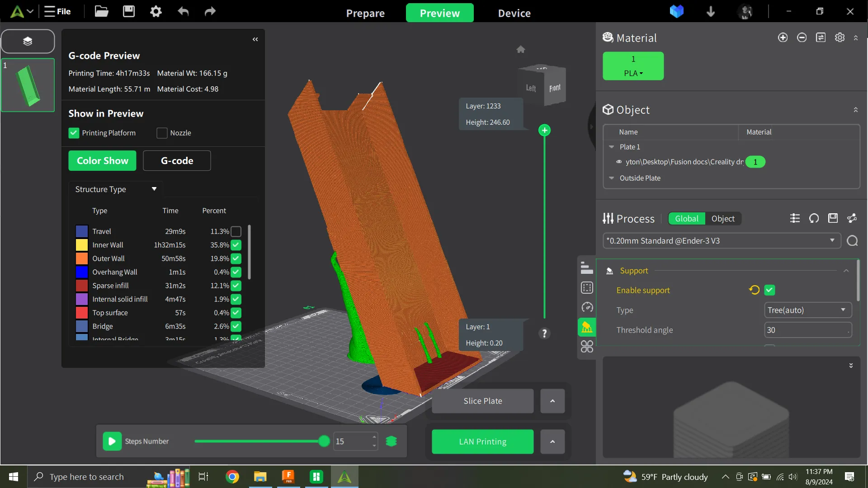
Task: Open the Support settings category icon
Action: click(x=587, y=327)
